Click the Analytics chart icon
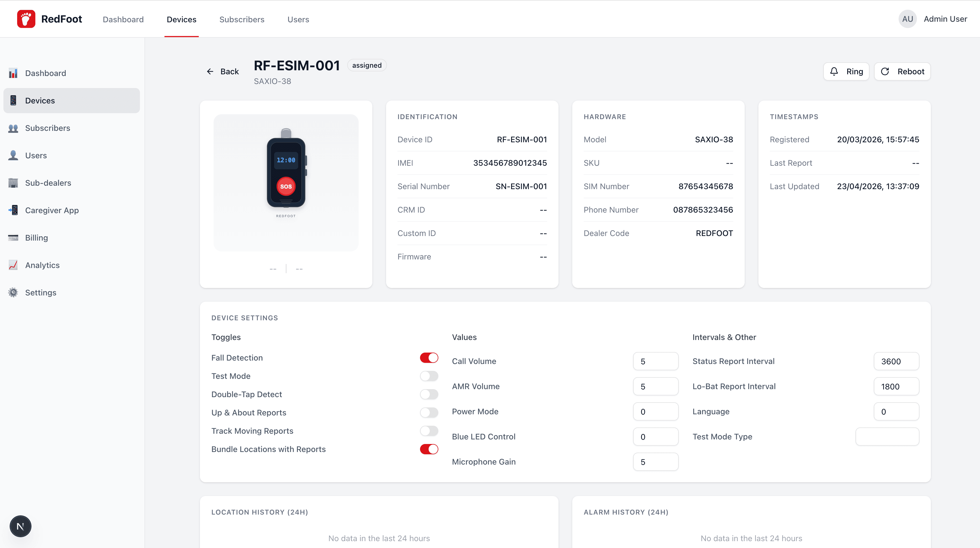 coord(13,265)
